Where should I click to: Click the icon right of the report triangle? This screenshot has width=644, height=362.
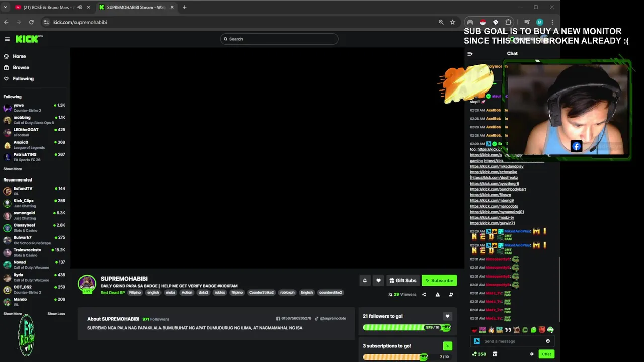coord(451,295)
